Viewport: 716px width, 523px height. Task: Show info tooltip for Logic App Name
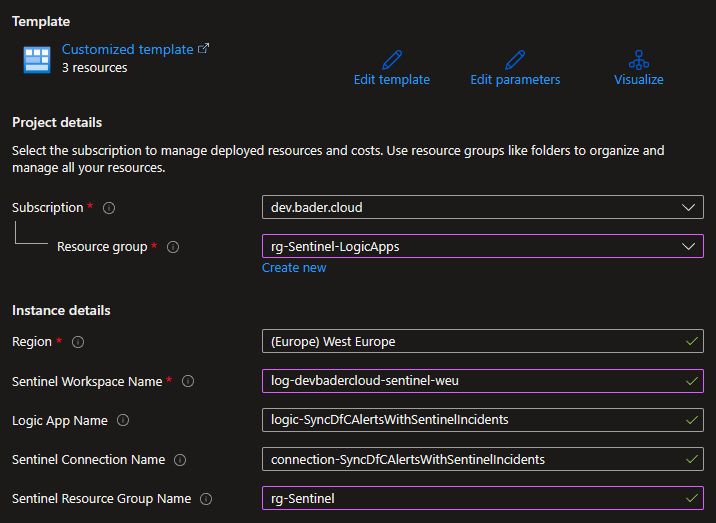[123, 420]
